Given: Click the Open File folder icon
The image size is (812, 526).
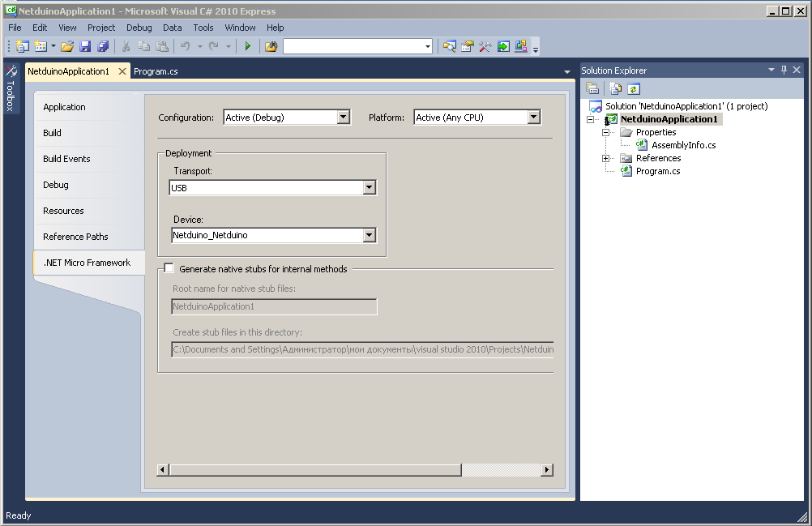Looking at the screenshot, I should pos(67,46).
